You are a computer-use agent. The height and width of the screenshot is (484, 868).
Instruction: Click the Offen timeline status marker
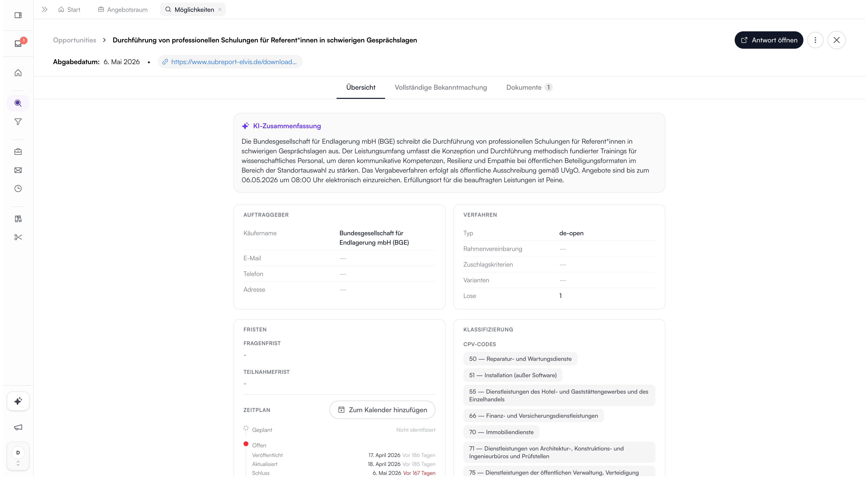pos(246,444)
